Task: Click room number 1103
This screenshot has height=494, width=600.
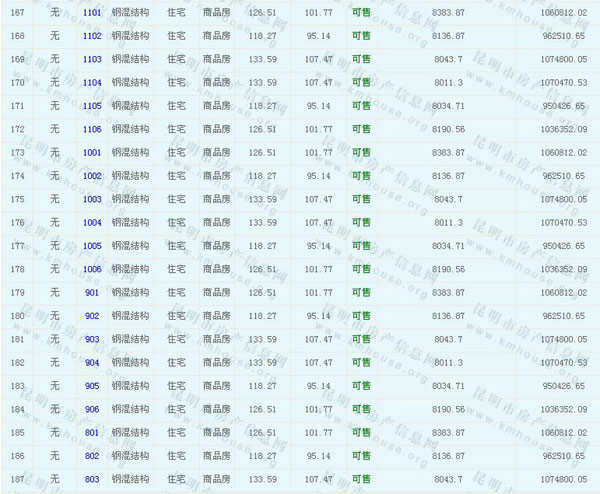Action: click(92, 59)
